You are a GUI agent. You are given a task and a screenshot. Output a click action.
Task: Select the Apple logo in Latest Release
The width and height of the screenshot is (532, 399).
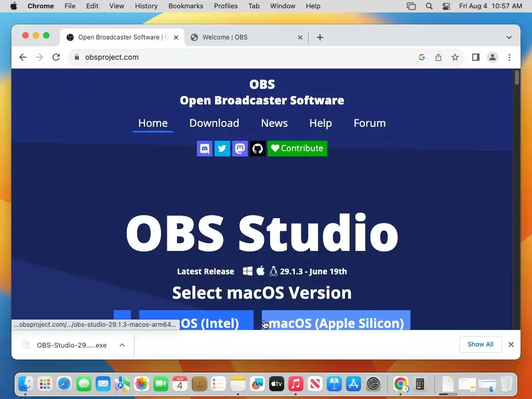261,271
